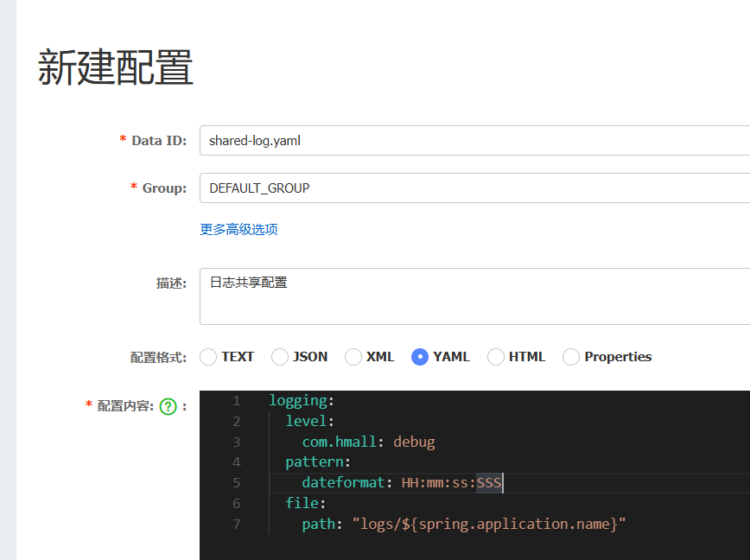The height and width of the screenshot is (560, 750).
Task: Select the TEXT configuration format
Action: click(x=207, y=356)
